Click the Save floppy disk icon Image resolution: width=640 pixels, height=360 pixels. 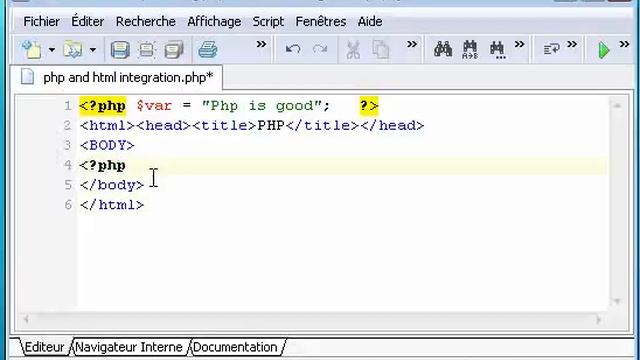(x=120, y=50)
